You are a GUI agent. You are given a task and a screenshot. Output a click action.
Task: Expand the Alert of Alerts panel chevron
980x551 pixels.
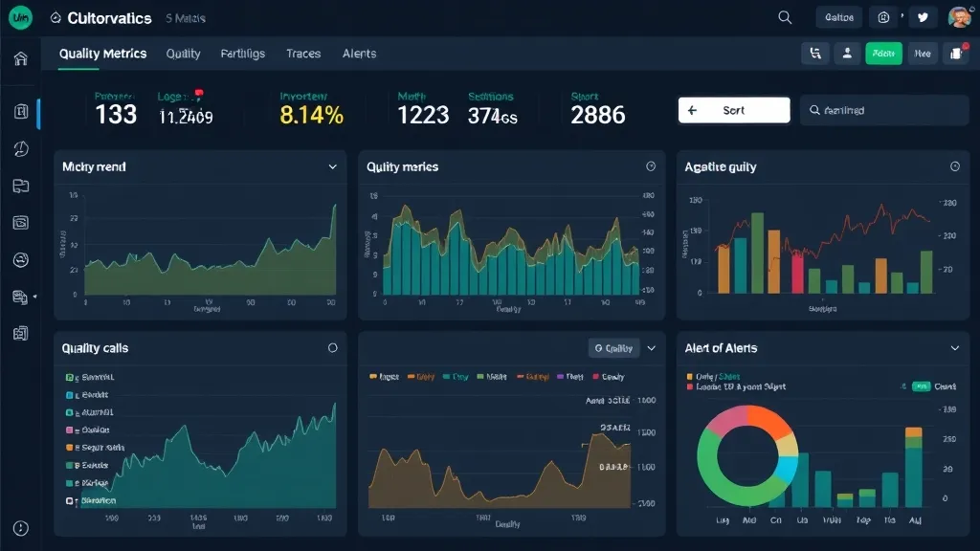click(x=955, y=348)
